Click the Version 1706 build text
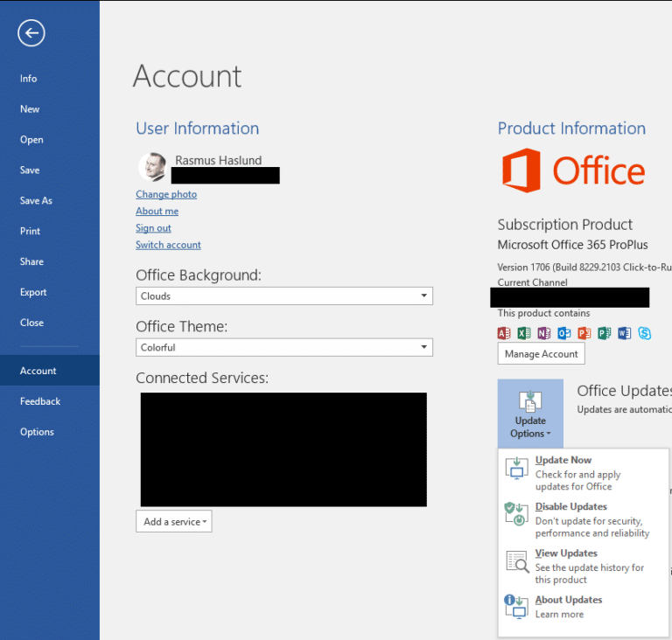Image resolution: width=672 pixels, height=640 pixels. point(584,268)
